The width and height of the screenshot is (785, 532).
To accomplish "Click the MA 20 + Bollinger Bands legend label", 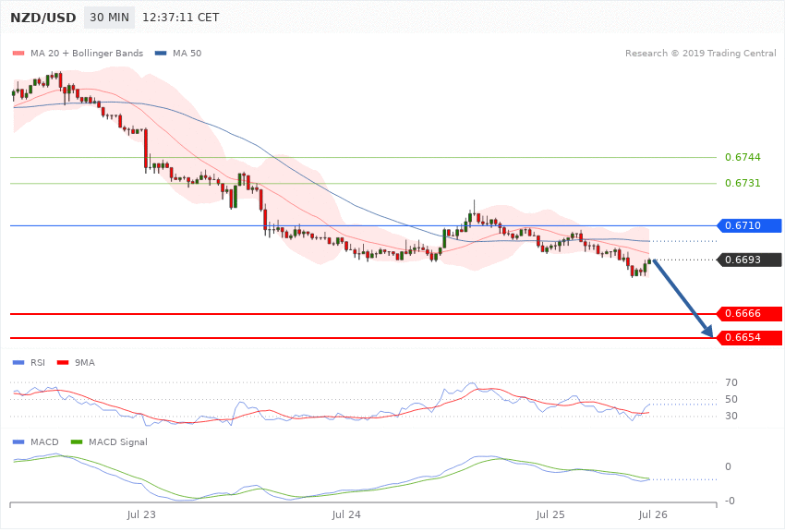I will (x=87, y=53).
